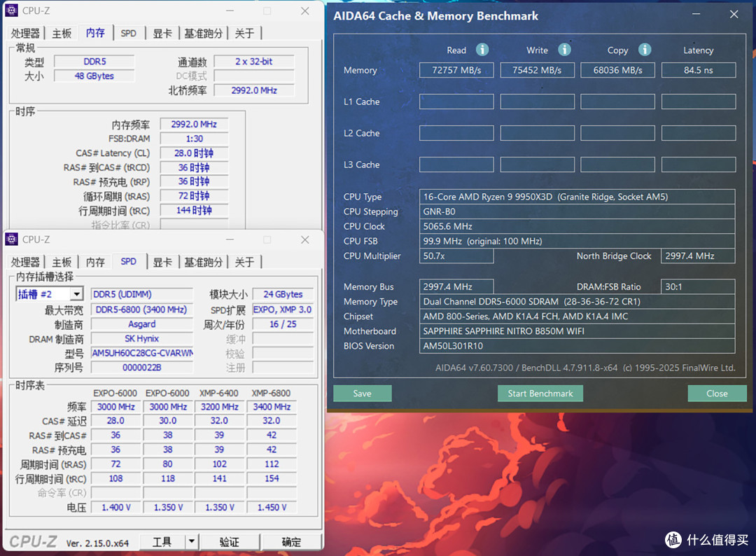
Task: Click Chipset AMD 800-Series field in AIDA64
Action: point(577,317)
